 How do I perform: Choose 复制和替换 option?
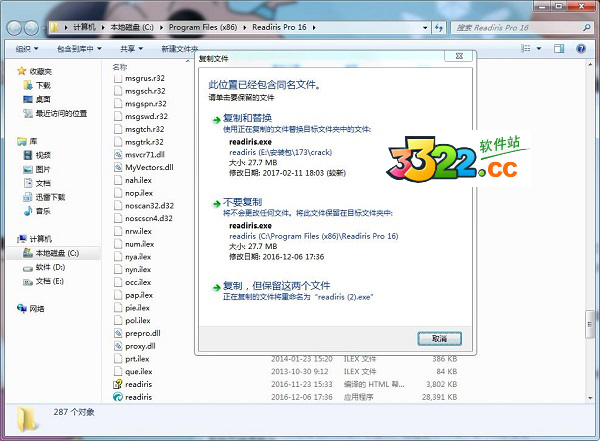[247, 118]
